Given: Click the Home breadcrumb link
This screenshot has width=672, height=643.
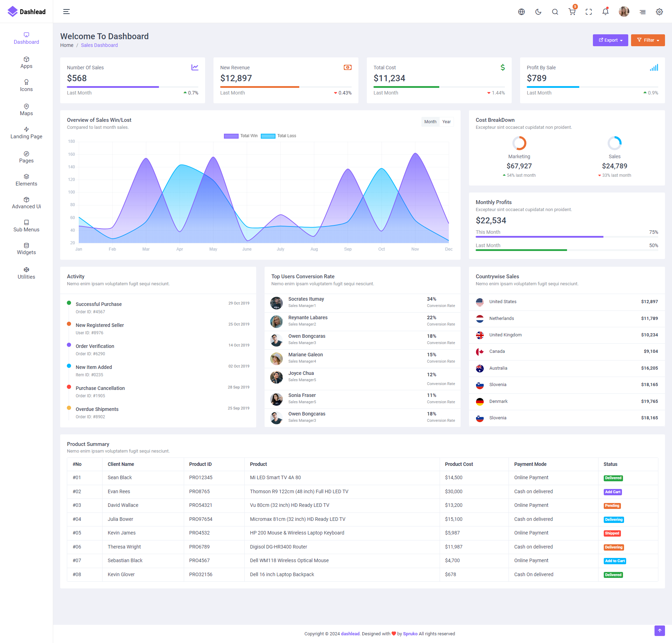Looking at the screenshot, I should click(66, 45).
